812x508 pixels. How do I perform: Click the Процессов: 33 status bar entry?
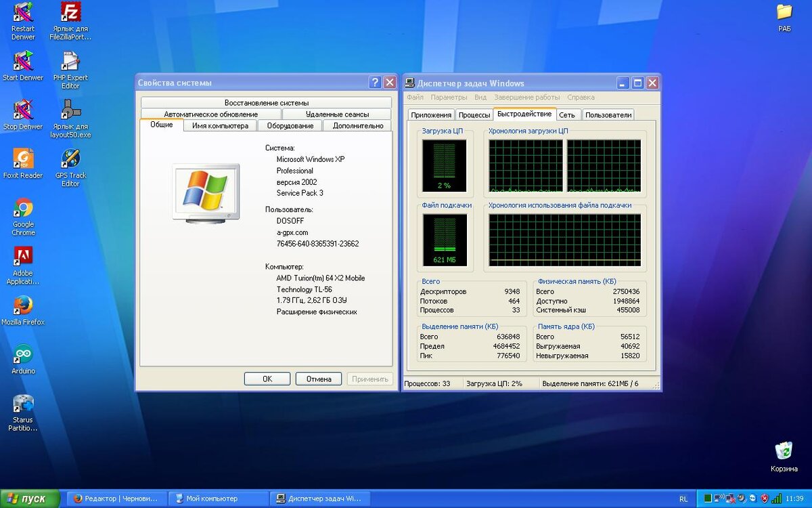[427, 384]
